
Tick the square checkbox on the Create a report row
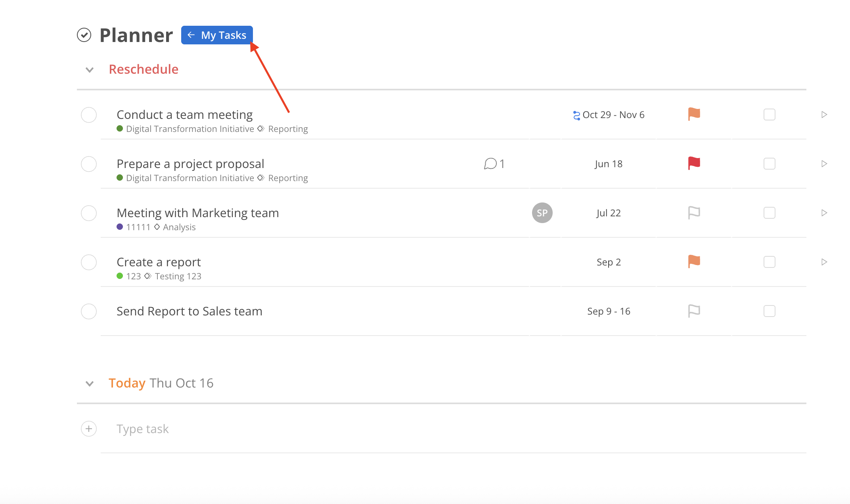(769, 262)
